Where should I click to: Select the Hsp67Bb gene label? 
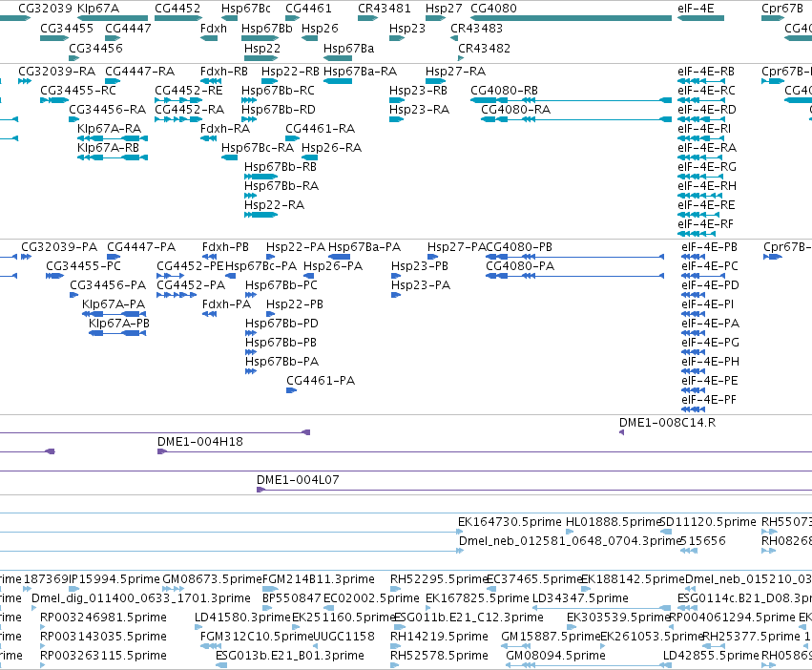[x=267, y=28]
